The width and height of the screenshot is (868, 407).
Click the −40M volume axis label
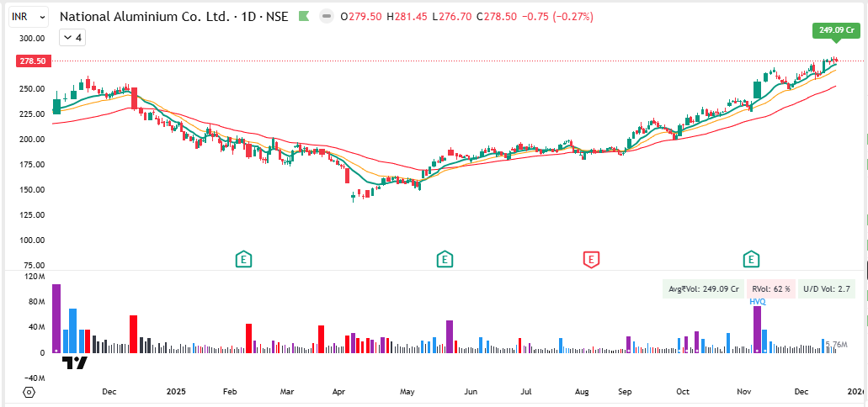(35, 378)
